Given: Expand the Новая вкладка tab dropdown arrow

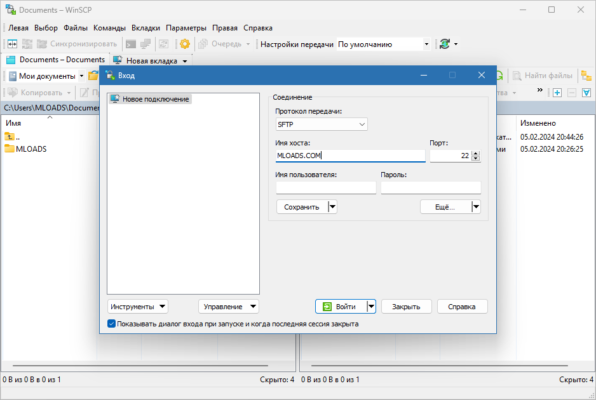Looking at the screenshot, I should coord(185,61).
